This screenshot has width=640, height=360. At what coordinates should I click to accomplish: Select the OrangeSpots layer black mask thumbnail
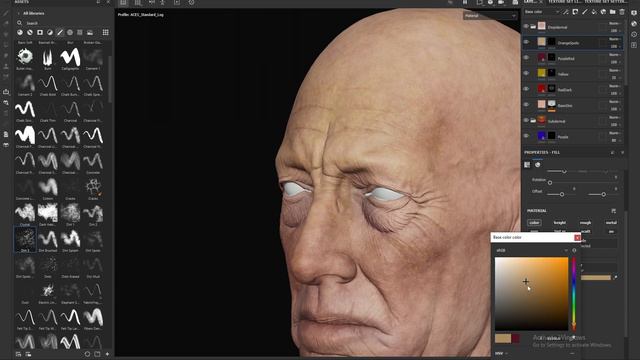tap(551, 42)
